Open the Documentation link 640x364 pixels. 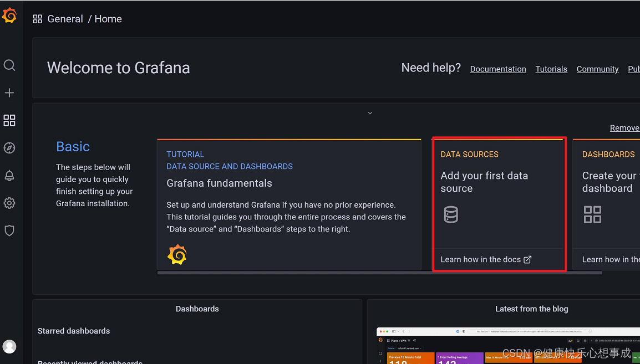coord(497,69)
